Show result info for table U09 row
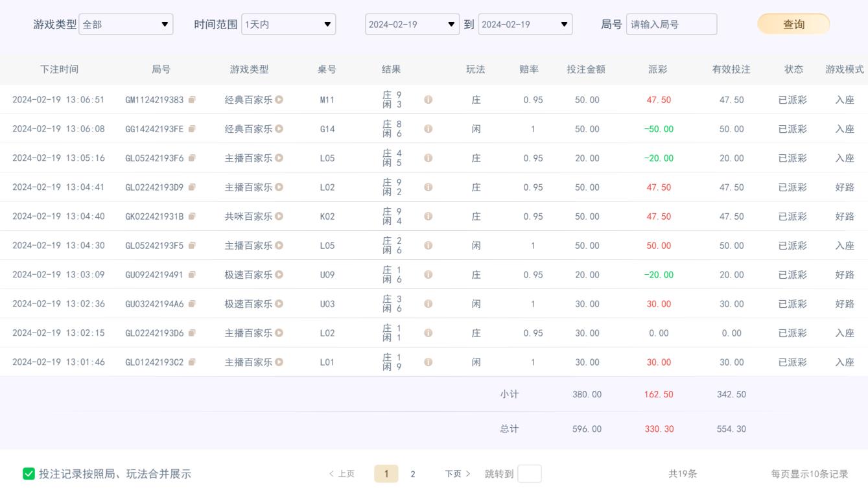 click(428, 275)
